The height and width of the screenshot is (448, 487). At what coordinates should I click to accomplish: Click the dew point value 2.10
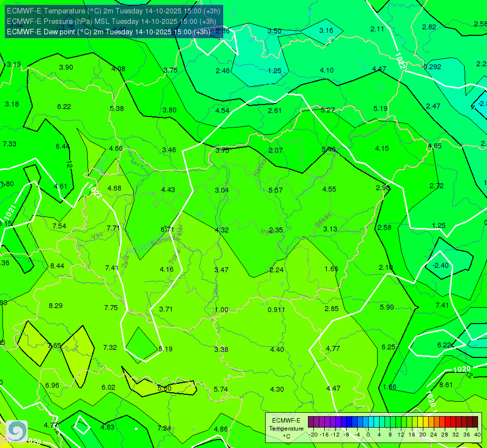tap(386, 267)
